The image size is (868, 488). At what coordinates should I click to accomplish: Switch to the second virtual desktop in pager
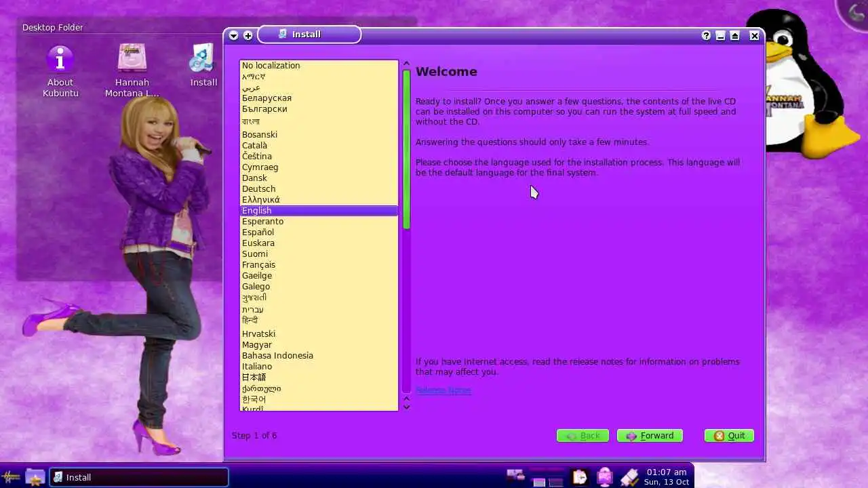pos(555,482)
